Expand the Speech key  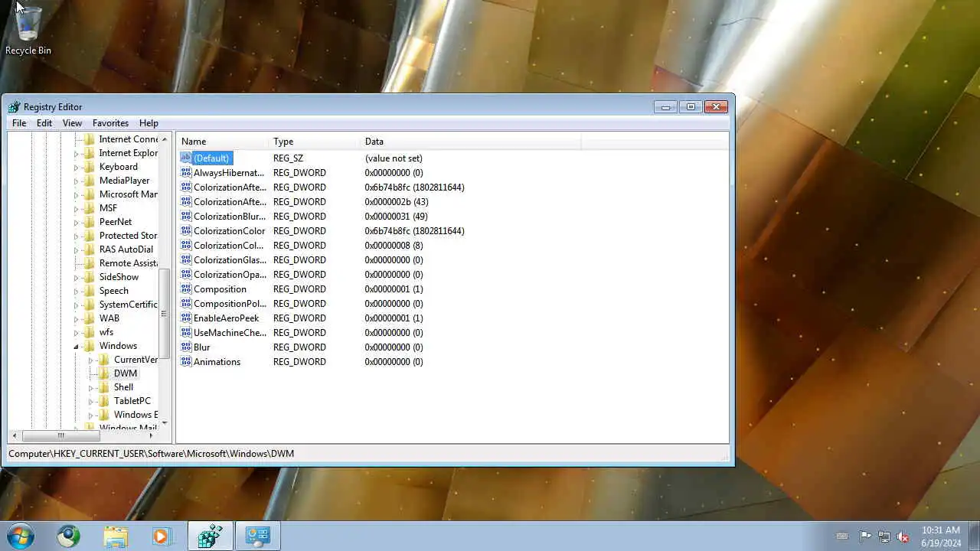pos(77,291)
